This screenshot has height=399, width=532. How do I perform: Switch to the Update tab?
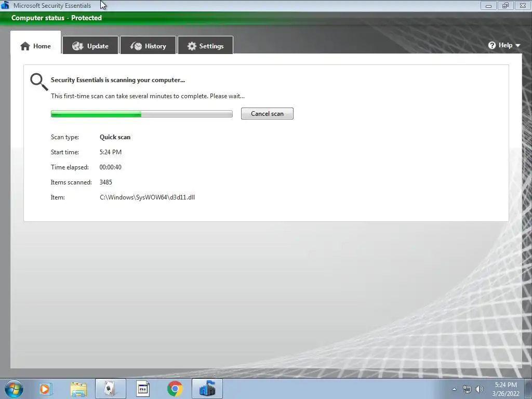click(90, 45)
